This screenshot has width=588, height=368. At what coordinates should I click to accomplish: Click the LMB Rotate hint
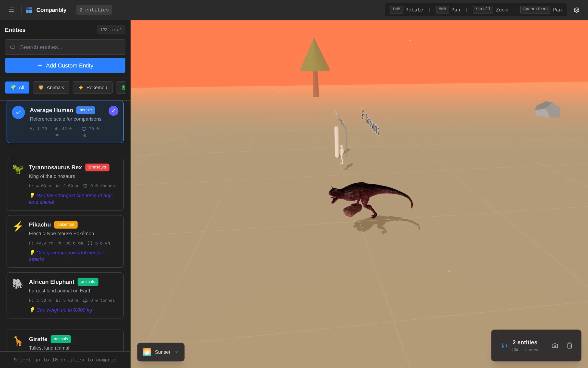[407, 10]
